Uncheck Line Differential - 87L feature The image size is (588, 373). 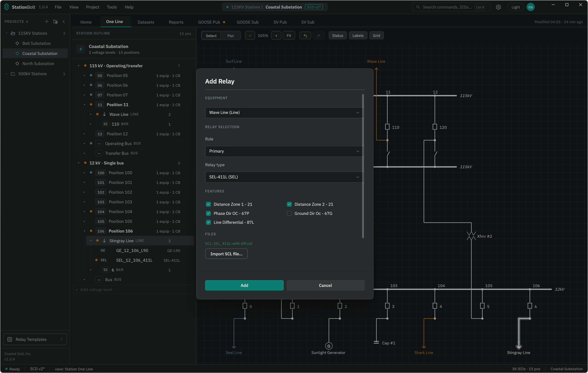click(208, 222)
